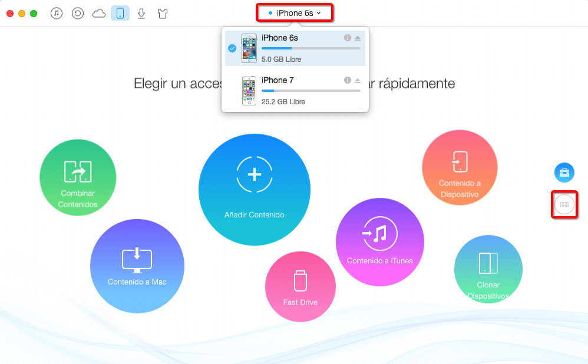Switch to category grid view icon
Image resolution: width=588 pixels, height=364 pixels.
564,205
